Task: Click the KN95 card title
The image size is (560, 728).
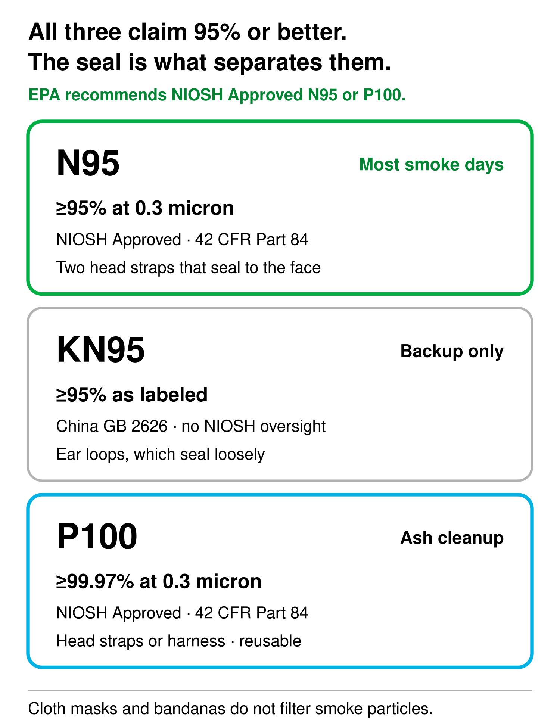Action: (x=100, y=350)
